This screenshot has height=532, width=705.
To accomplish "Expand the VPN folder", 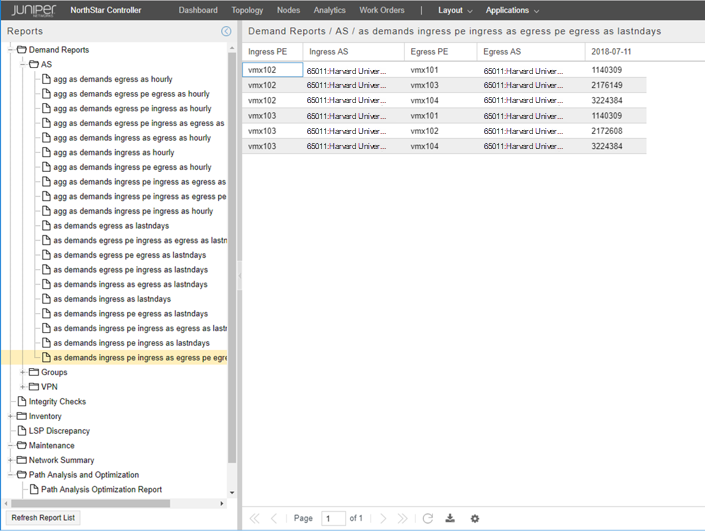I will tap(23, 387).
